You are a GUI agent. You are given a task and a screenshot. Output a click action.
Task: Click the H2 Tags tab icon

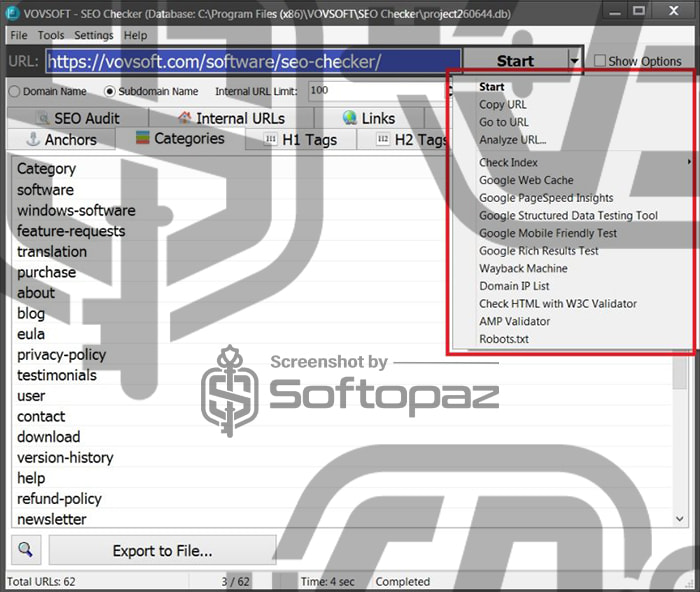coord(383,138)
